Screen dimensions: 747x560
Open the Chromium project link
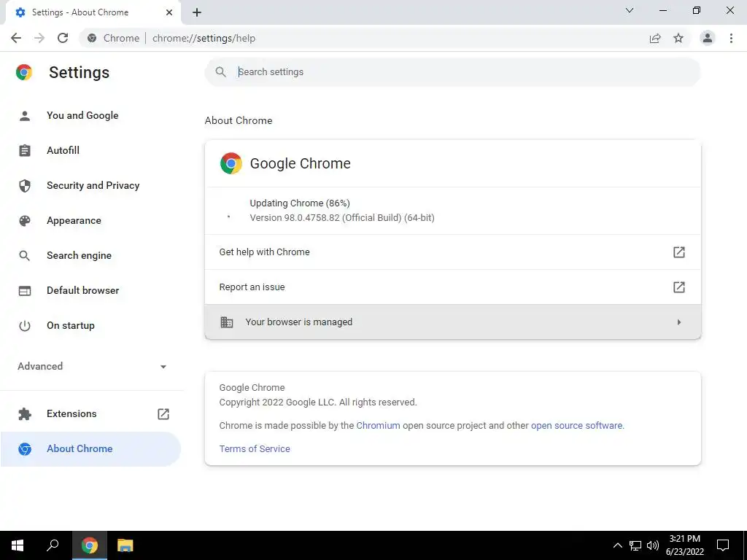[x=379, y=426]
